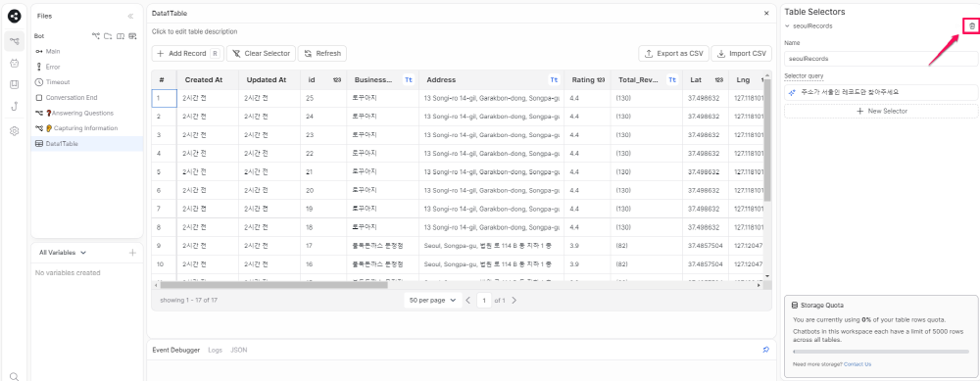This screenshot has width=980, height=381.
Task: Click the Address cell in row 10
Action: 491,264
